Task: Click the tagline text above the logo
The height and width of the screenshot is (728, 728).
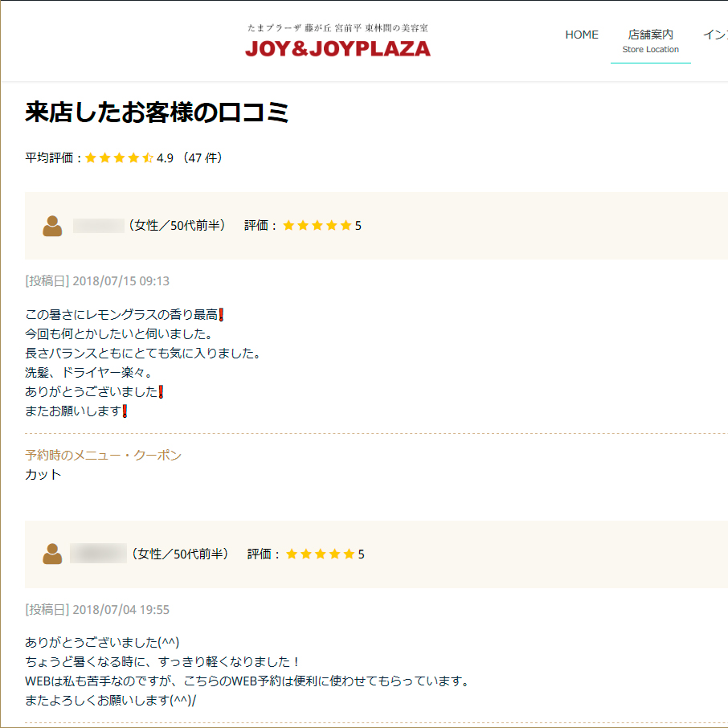Action: [x=337, y=28]
